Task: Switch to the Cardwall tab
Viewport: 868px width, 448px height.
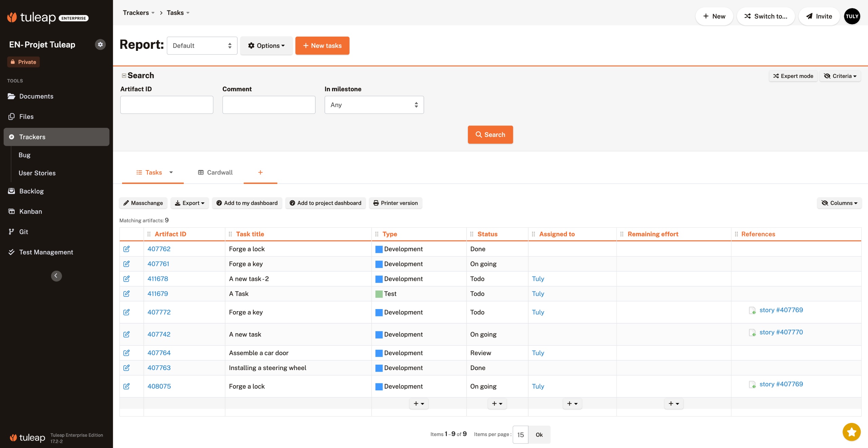Action: click(x=215, y=172)
